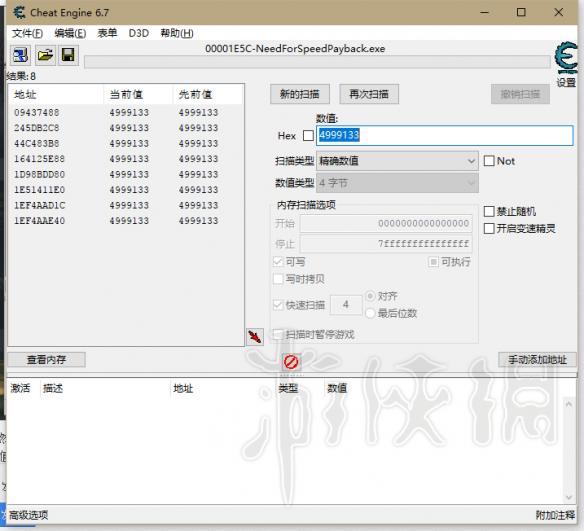Click the 查看内存 button

[x=47, y=359]
